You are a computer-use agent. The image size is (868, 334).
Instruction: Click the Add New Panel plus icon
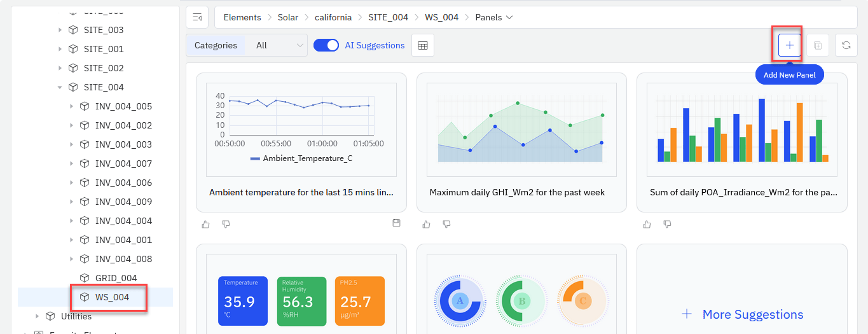[x=789, y=45]
